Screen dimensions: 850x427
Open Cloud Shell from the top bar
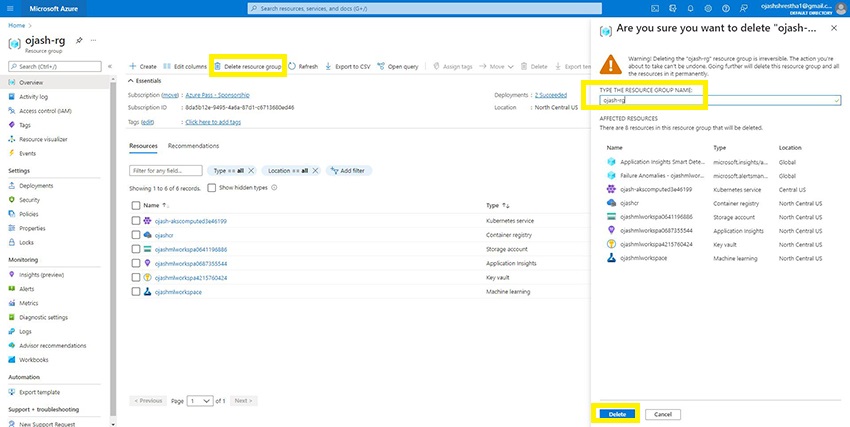(x=655, y=9)
